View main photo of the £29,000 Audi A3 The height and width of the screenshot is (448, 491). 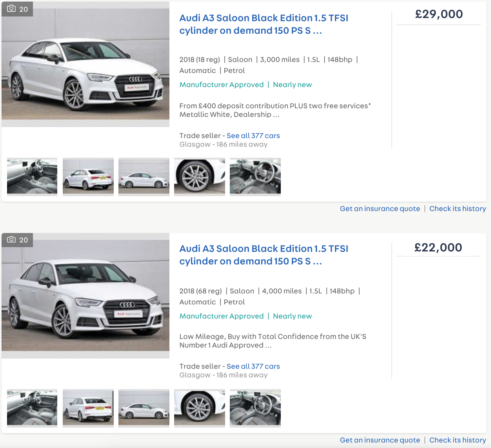click(85, 64)
